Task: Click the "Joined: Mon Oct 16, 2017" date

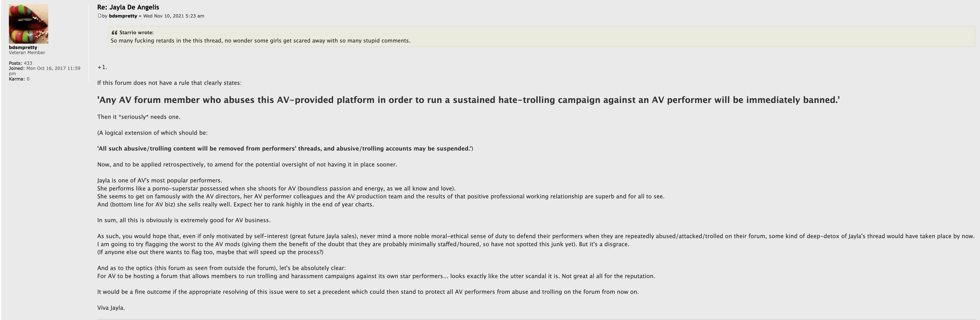Action: click(x=44, y=68)
